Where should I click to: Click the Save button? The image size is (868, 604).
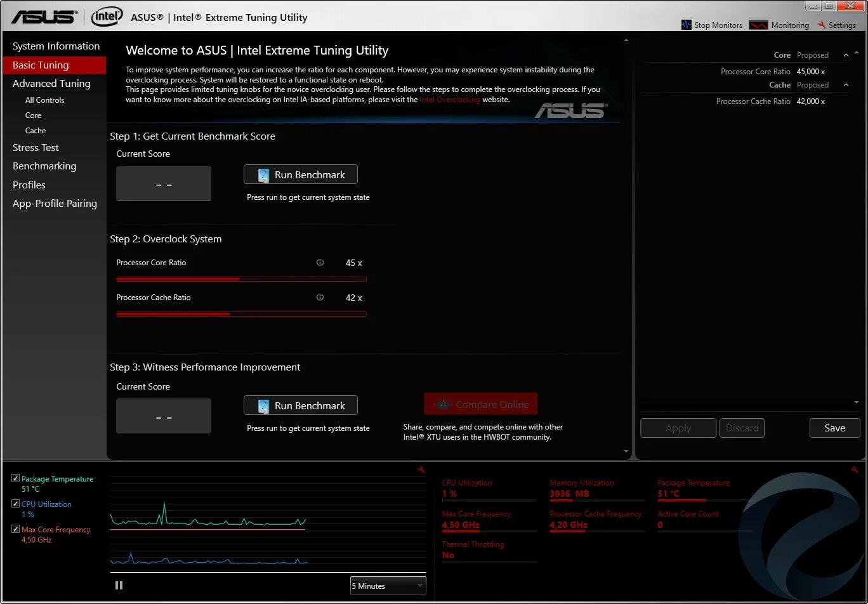coord(835,428)
